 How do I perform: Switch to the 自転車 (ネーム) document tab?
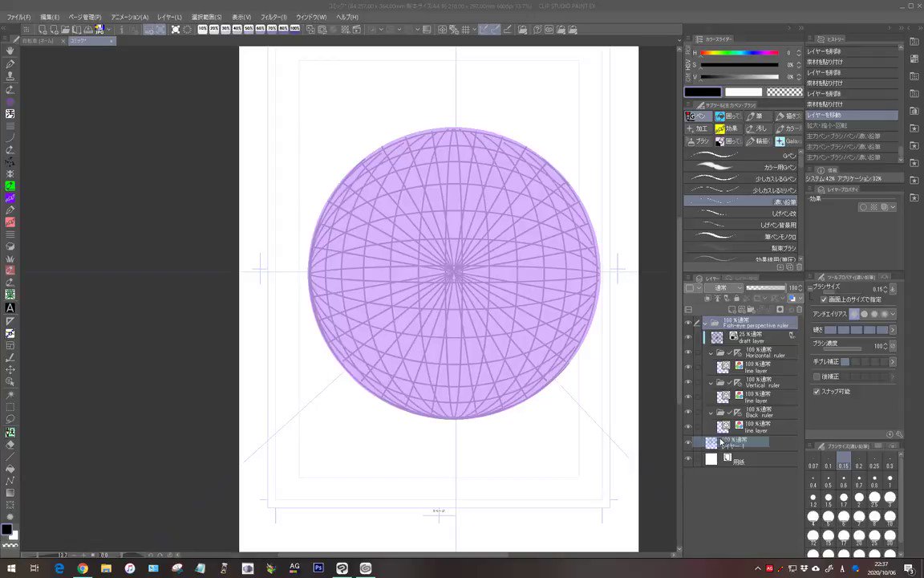(43, 41)
